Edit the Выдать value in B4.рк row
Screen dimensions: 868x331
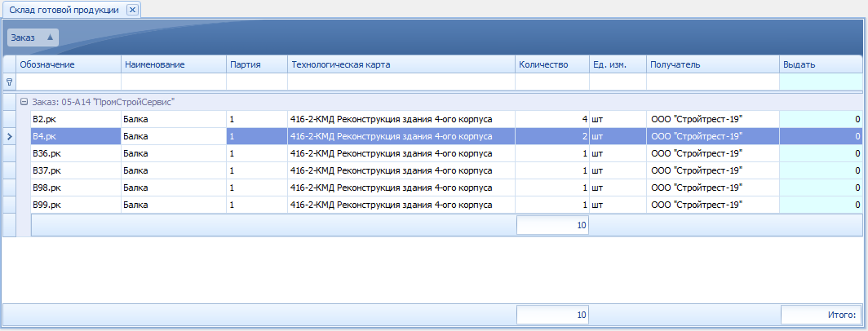(x=821, y=136)
